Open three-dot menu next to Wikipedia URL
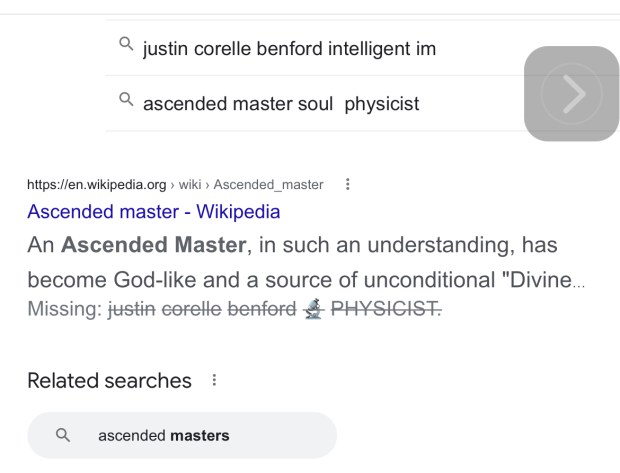620x473 pixels. point(346,183)
